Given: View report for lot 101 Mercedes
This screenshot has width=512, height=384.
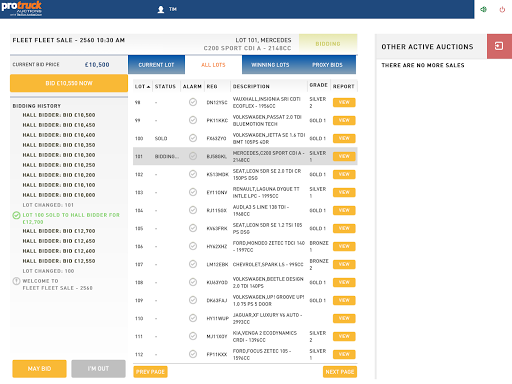Looking at the screenshot, I should point(344,156).
